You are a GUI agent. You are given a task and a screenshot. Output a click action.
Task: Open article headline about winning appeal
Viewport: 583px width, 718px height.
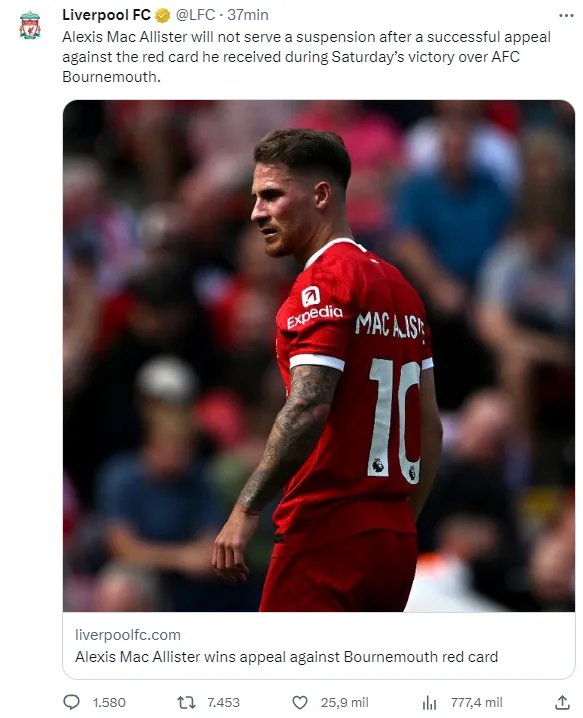[x=286, y=657]
